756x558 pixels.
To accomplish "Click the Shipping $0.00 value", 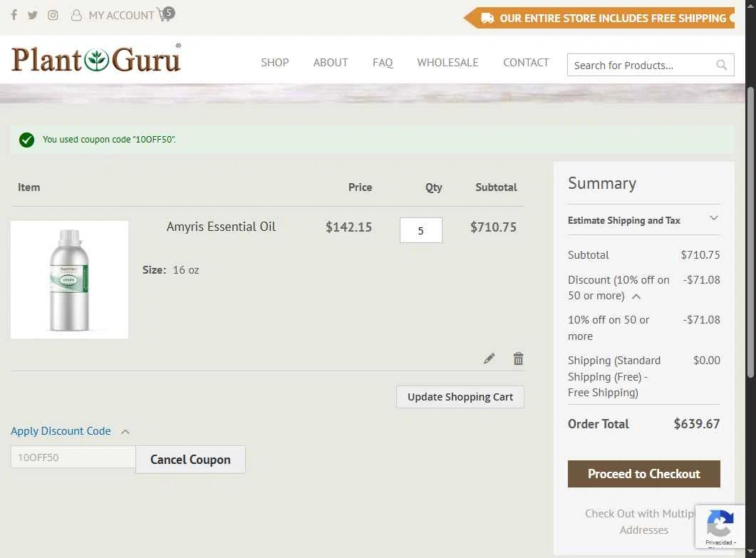I will tap(706, 361).
